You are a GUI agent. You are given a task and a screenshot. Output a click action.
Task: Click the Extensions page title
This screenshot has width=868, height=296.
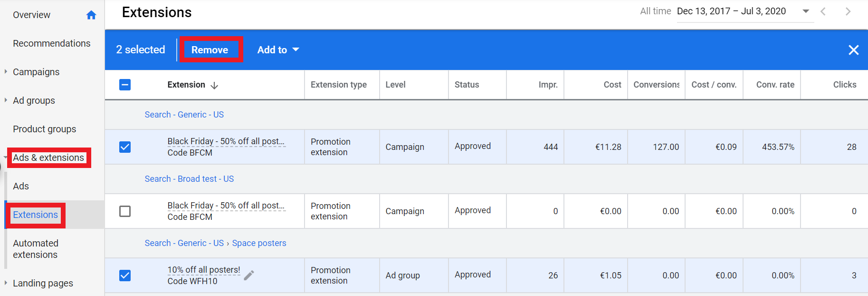coord(157,12)
